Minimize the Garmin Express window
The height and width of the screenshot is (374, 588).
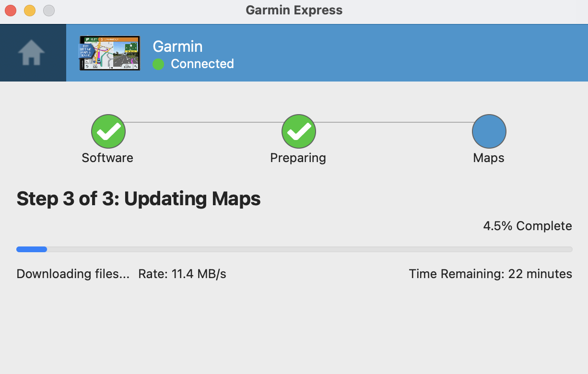pos(30,10)
